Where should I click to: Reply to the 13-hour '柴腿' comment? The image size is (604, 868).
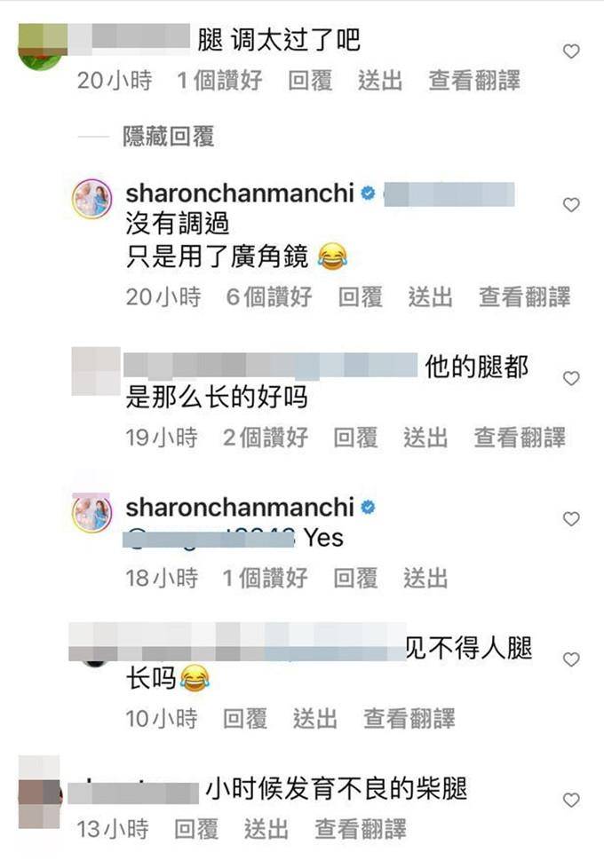tap(196, 829)
